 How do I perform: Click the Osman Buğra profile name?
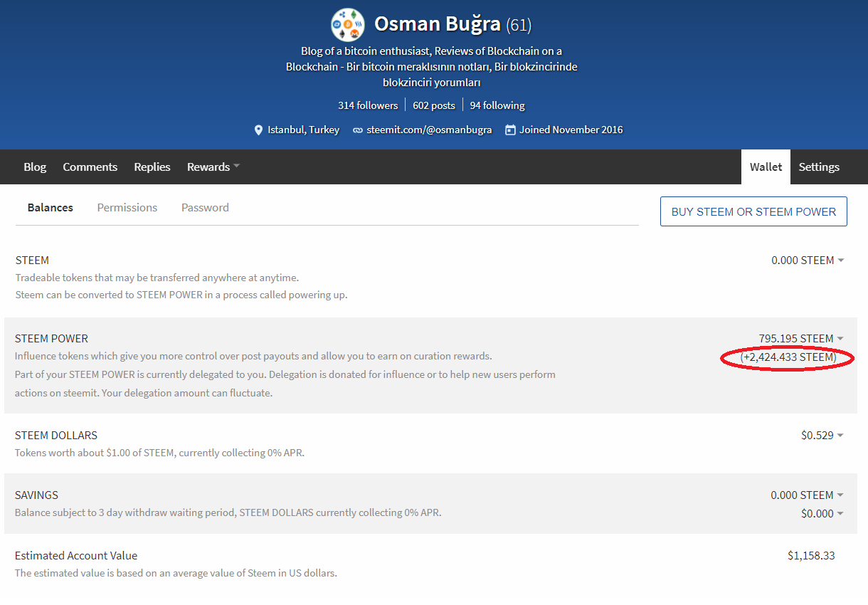coord(438,24)
